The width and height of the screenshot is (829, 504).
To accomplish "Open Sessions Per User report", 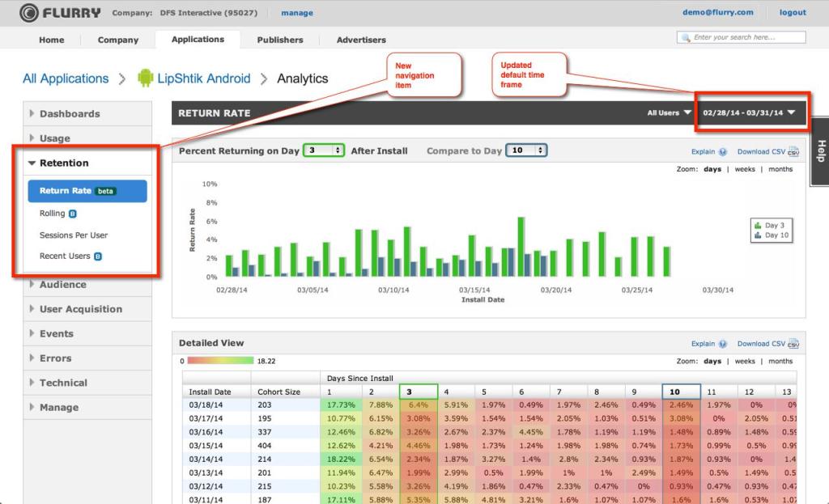I will click(74, 235).
